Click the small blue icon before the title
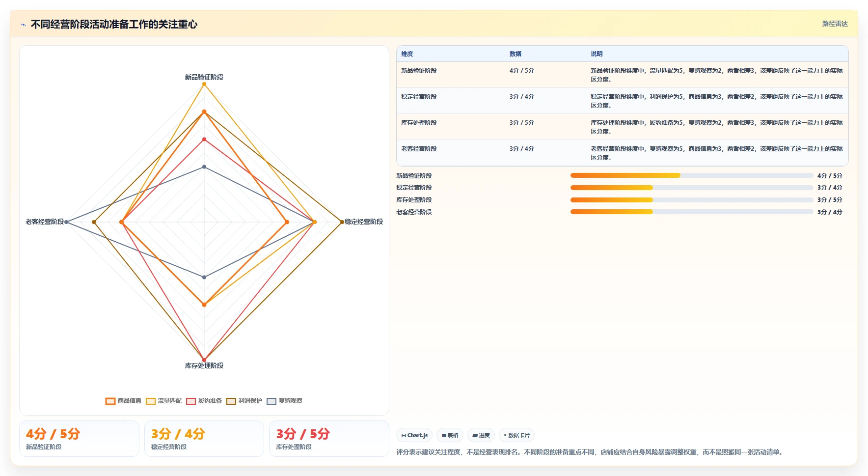The image size is (868, 476). 23,25
